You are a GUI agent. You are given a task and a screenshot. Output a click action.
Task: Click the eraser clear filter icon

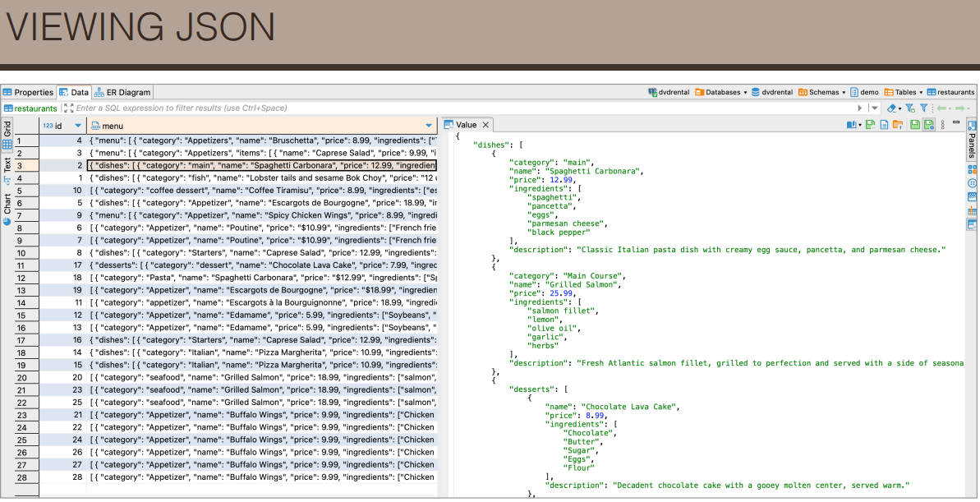pos(891,108)
